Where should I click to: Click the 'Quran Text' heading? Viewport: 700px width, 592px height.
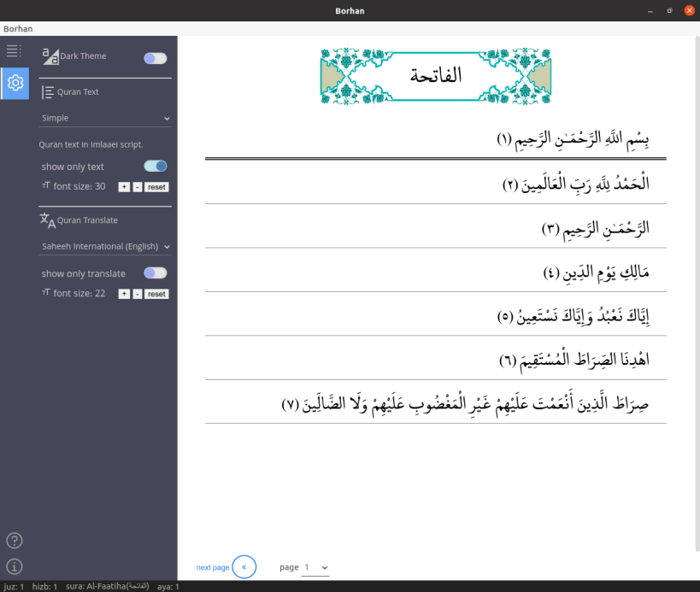point(78,92)
